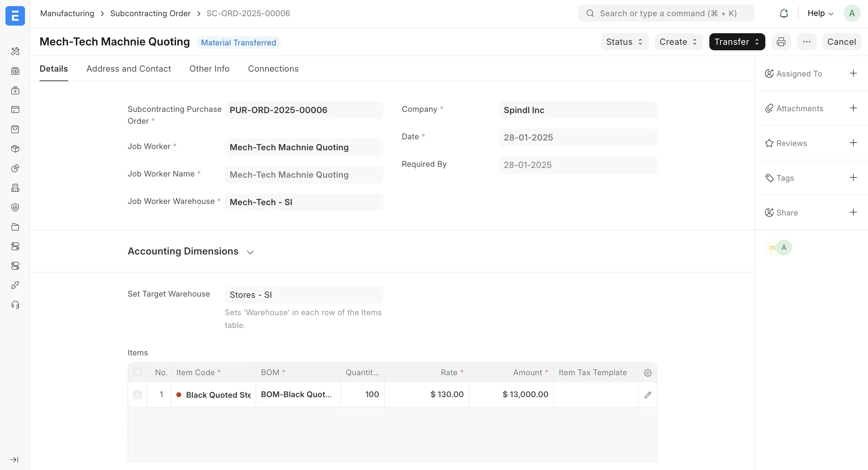Switch to Address and Contact tab
868x470 pixels.
click(x=129, y=69)
